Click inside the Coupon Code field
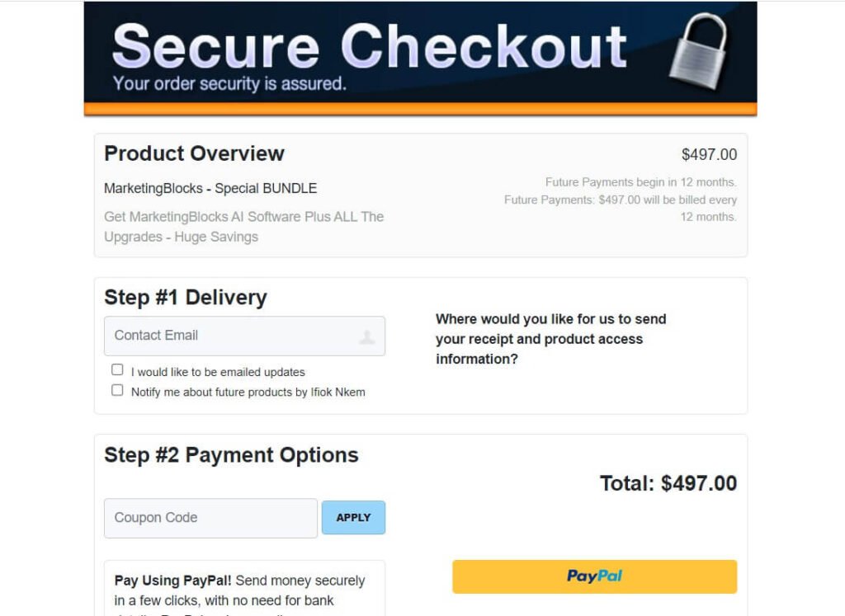Viewport: 845px width, 616px height. (210, 518)
